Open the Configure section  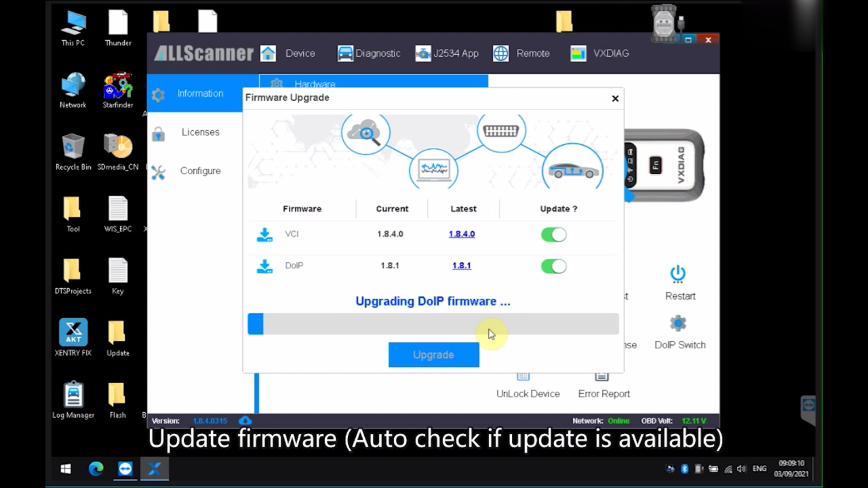195,171
